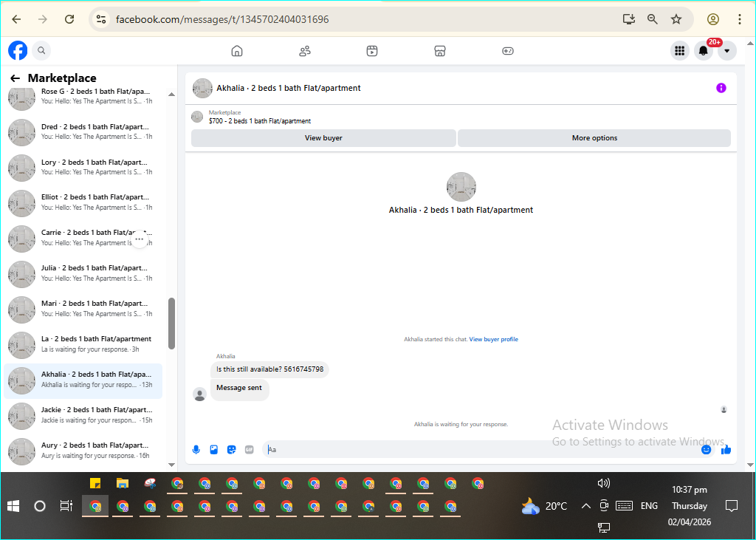Open the Chrome three-dot menu

point(740,19)
